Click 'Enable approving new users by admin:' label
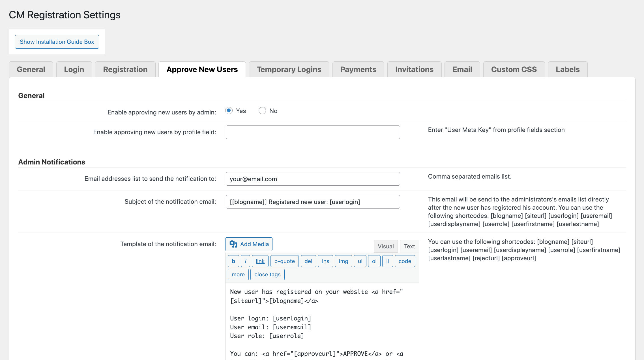Screen dimensions: 644x360 pyautogui.click(x=162, y=112)
